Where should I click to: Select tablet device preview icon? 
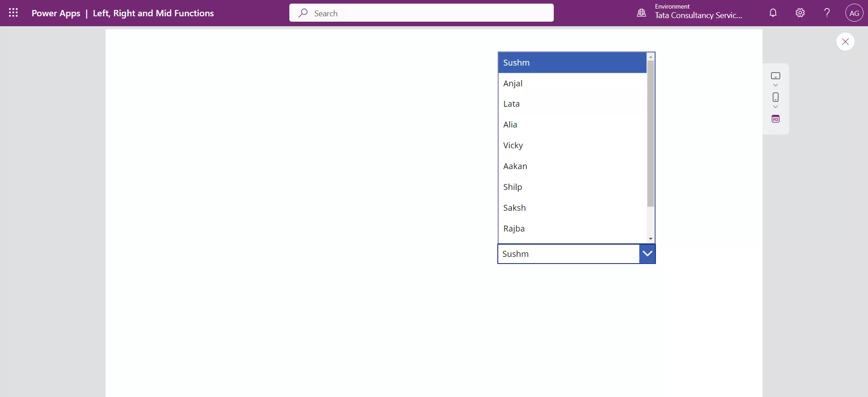point(775,76)
